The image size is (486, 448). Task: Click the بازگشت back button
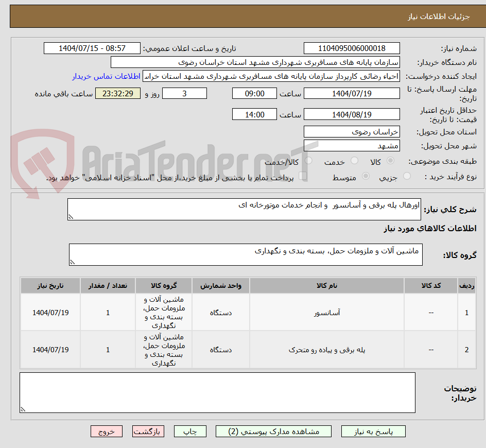tap(148, 431)
